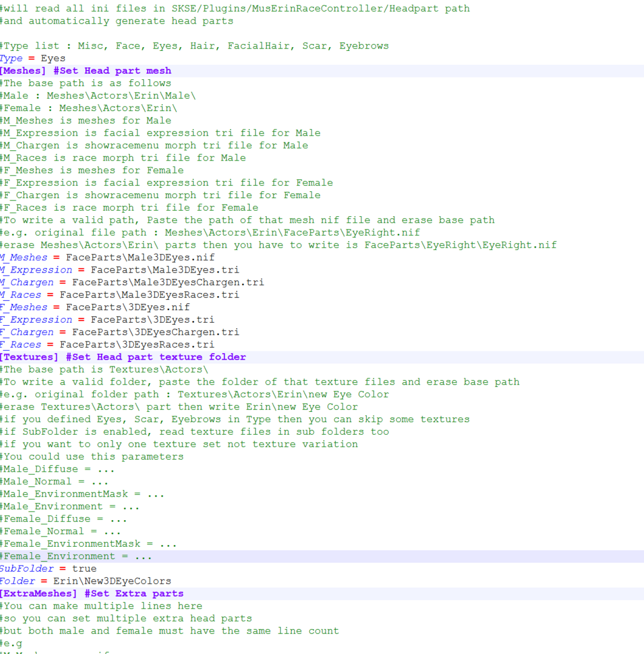This screenshot has height=654, width=644.
Task: Click the "SubFolder = true" line
Action: tap(48, 569)
